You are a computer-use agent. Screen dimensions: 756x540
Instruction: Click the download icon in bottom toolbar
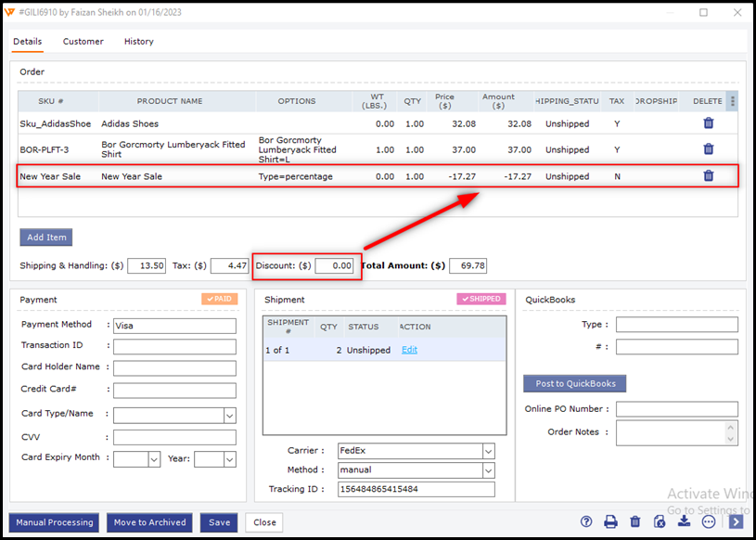685,522
